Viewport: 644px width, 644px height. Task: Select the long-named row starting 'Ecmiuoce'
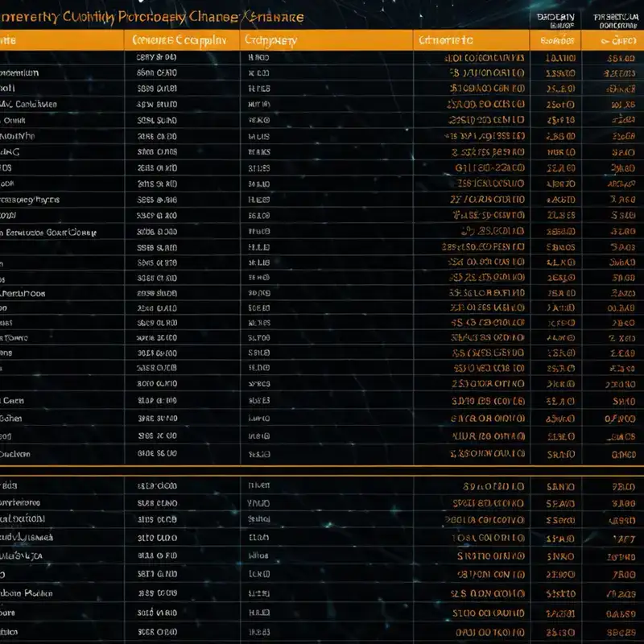click(x=322, y=232)
